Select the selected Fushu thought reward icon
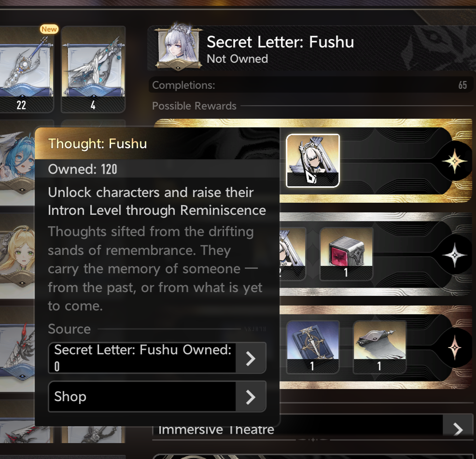476x459 pixels. 313,161
